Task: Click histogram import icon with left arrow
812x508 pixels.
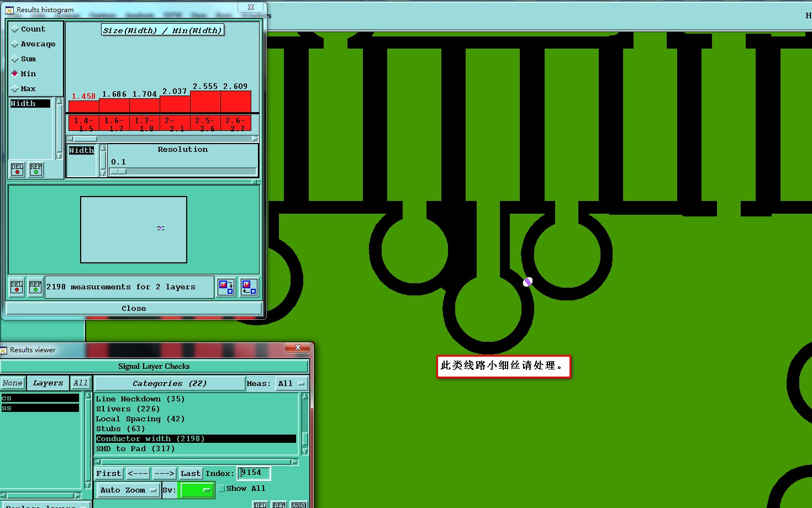Action: [x=249, y=287]
